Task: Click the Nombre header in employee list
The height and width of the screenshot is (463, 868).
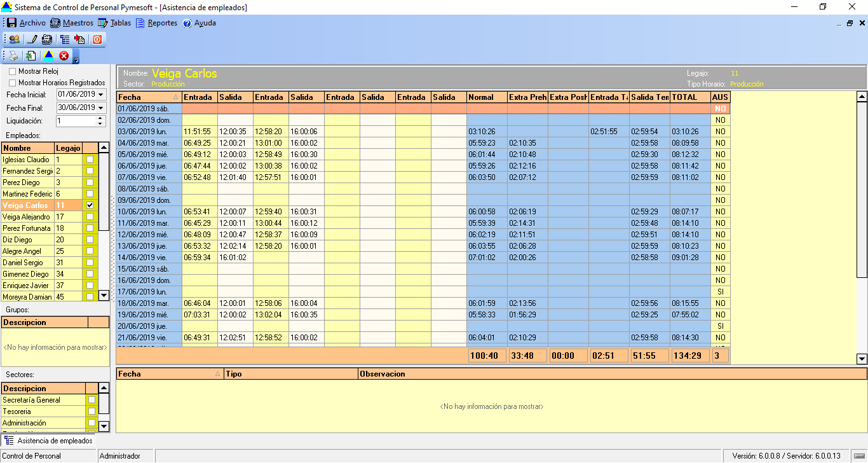Action: (x=27, y=148)
